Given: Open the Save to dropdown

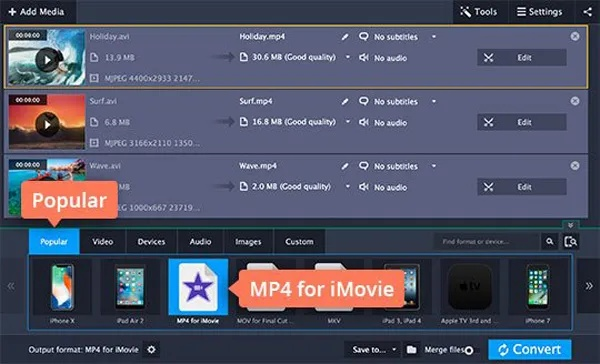Looking at the screenshot, I should pos(373,349).
